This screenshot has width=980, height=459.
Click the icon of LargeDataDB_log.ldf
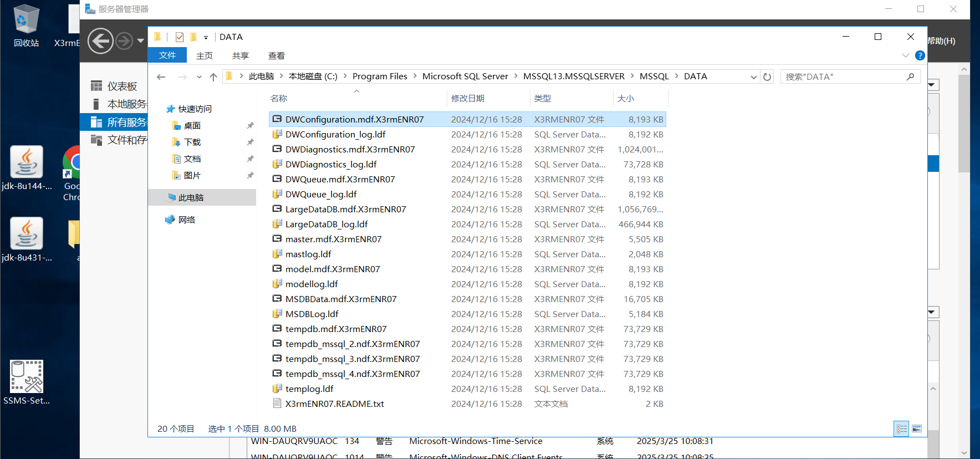(277, 224)
